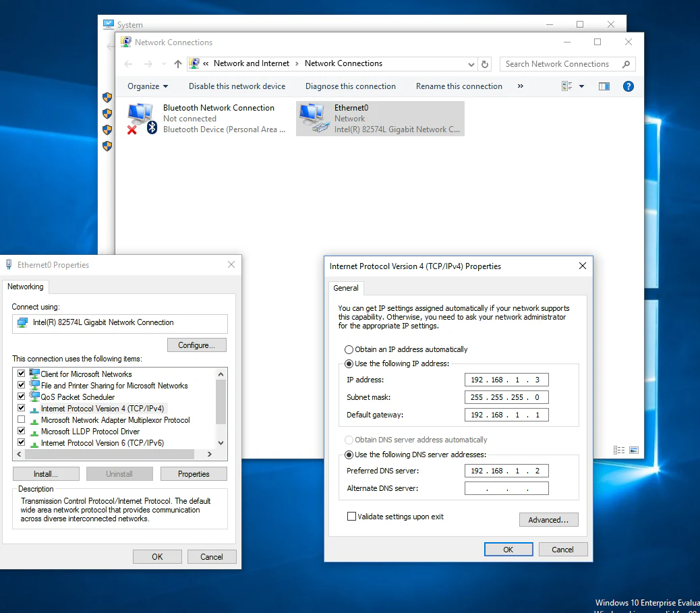Uncheck Microsoft LLDP Protocol Driver
Screen dimensions: 700x613
[21, 431]
